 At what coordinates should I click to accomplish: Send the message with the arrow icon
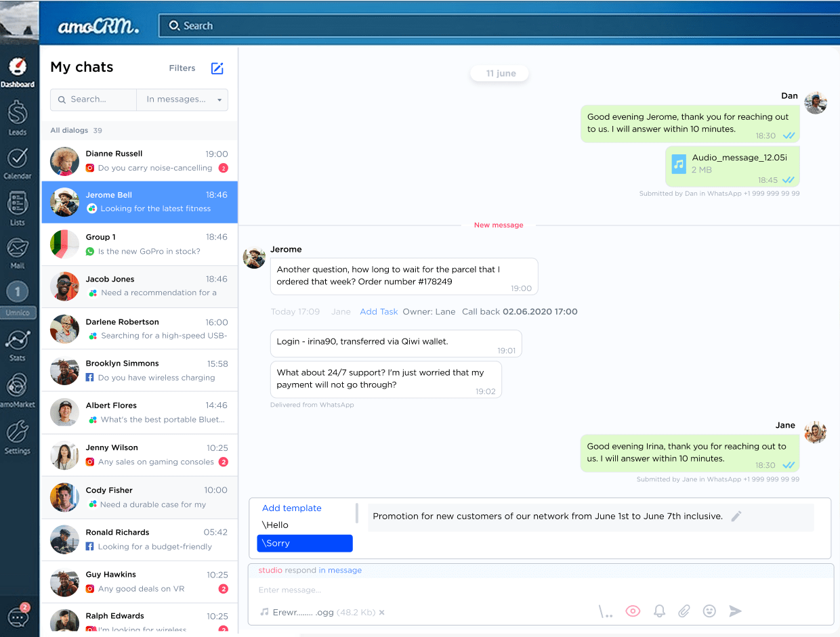coord(736,611)
